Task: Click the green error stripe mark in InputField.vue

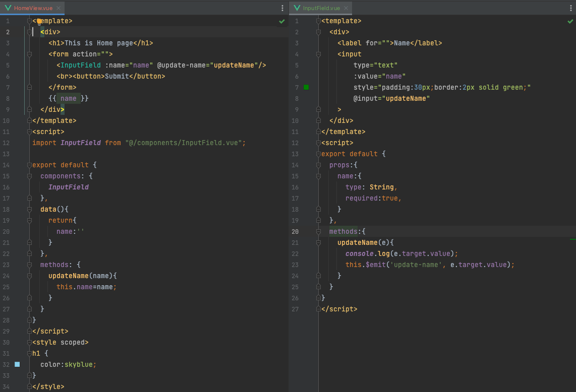Action: point(572,239)
